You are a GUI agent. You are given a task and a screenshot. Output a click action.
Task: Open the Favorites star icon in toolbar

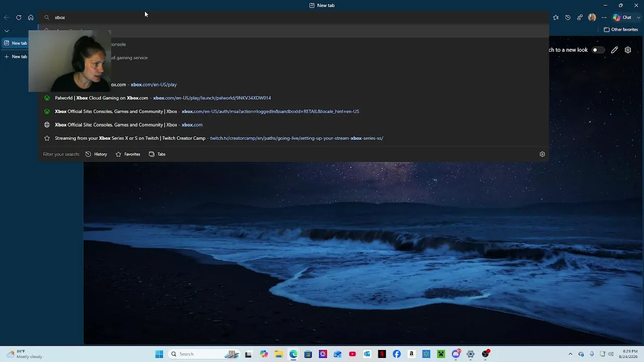click(x=555, y=18)
